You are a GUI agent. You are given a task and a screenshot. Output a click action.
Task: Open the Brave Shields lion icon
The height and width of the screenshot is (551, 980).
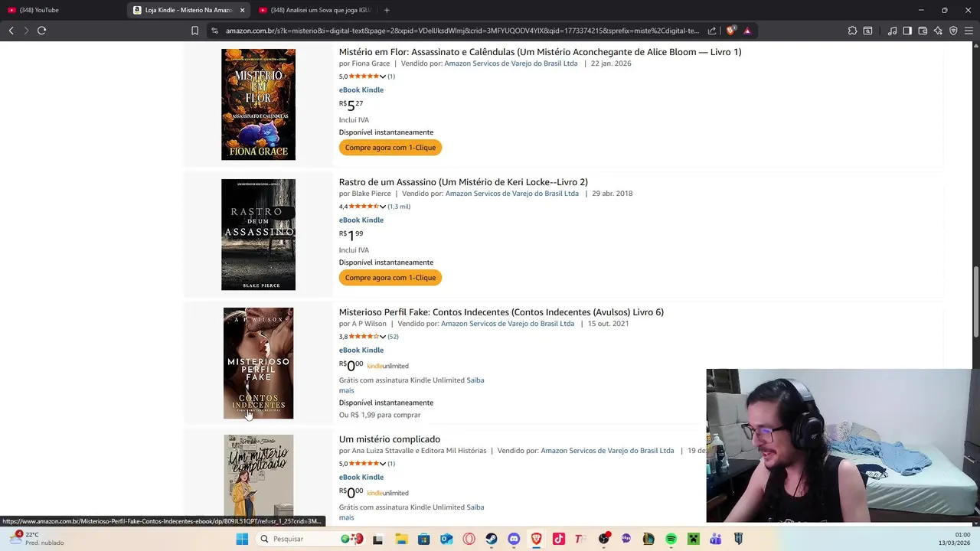tap(730, 31)
